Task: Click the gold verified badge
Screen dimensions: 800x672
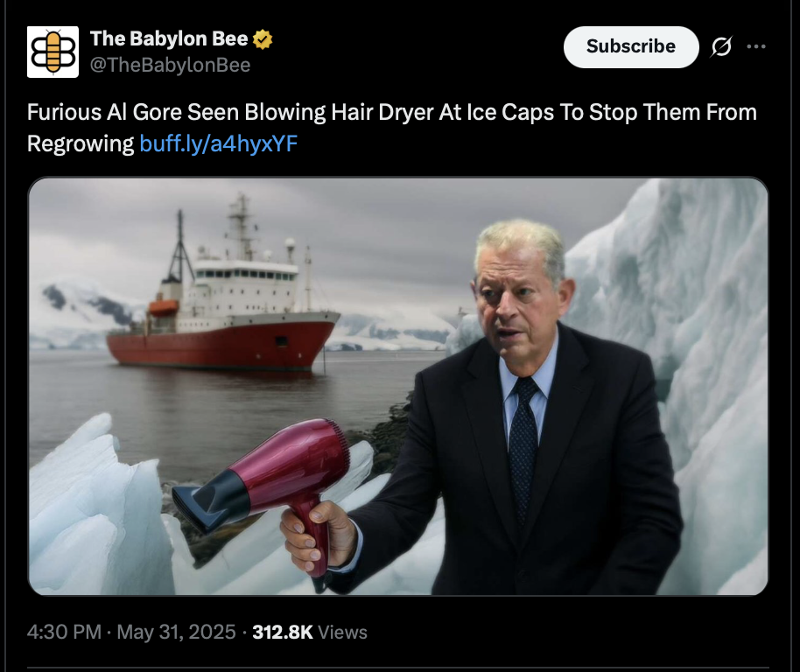Action: [x=263, y=39]
